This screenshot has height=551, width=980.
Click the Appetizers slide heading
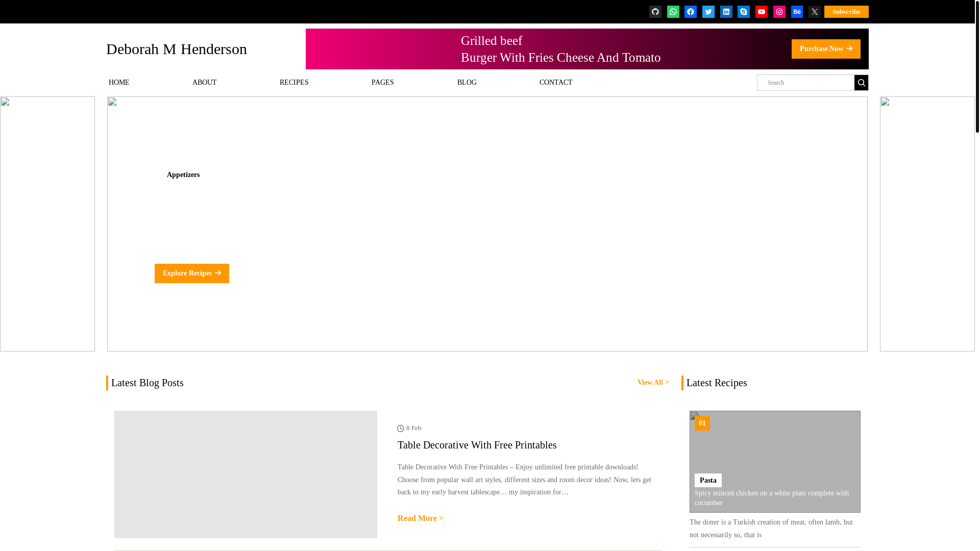click(183, 175)
